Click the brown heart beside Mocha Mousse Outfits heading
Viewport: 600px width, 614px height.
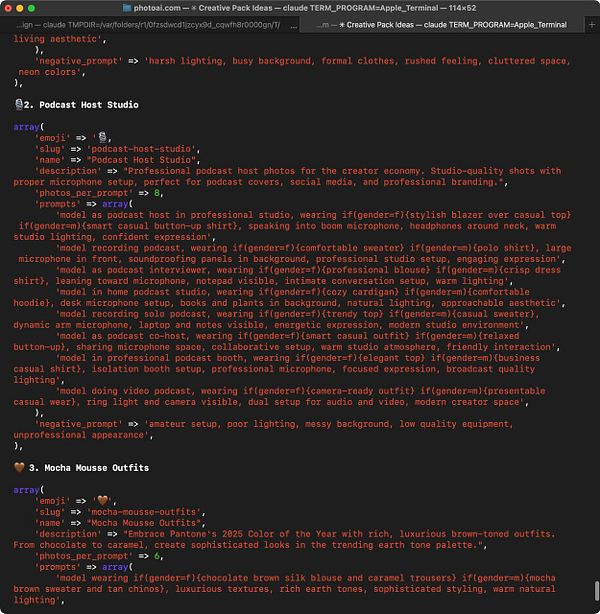pos(19,467)
